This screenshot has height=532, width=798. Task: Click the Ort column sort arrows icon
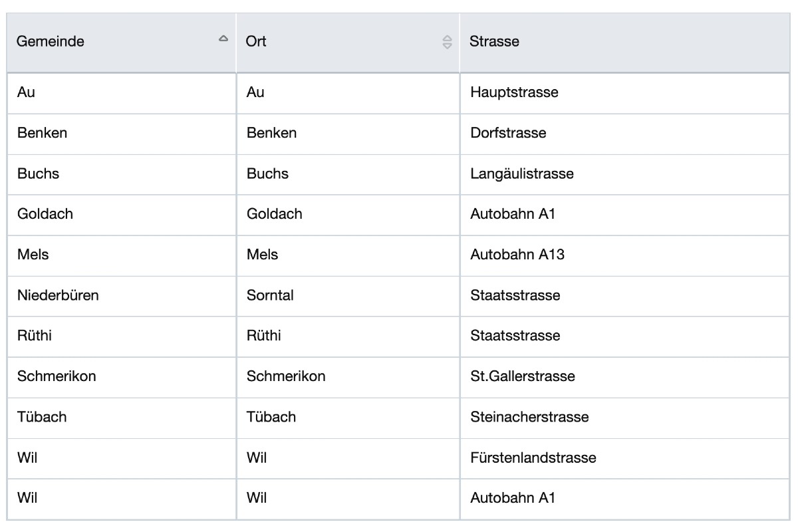(447, 42)
